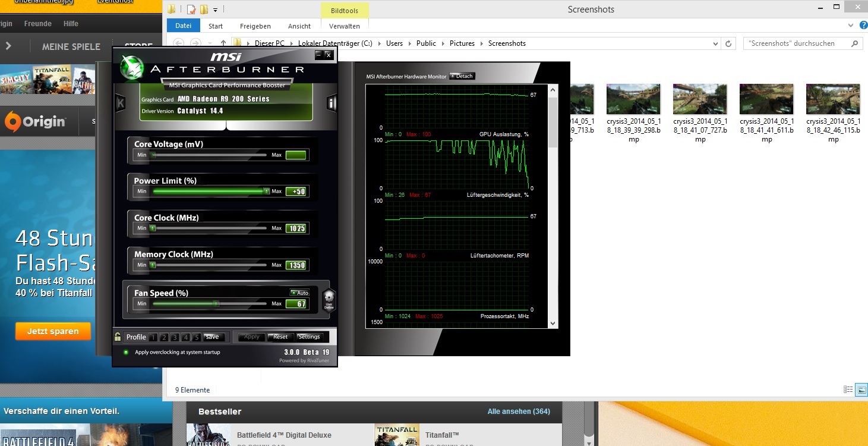
Task: Click the Memory Clock 1350 value field
Action: 296,265
